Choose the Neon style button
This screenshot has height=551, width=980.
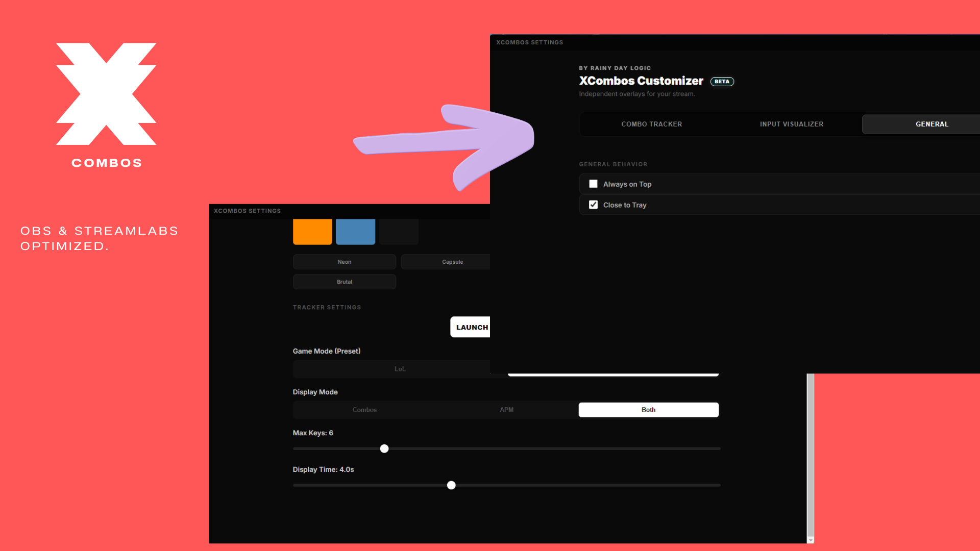(345, 262)
